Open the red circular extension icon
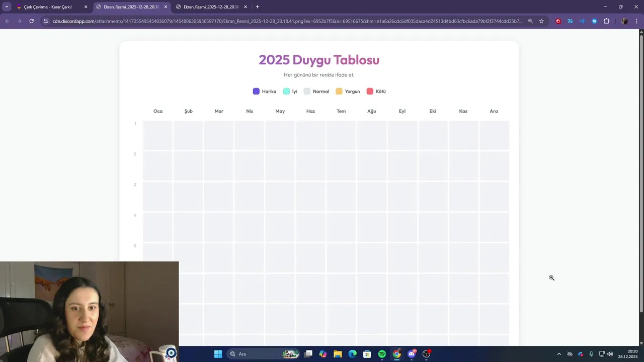The width and height of the screenshot is (644, 362). (x=558, y=21)
